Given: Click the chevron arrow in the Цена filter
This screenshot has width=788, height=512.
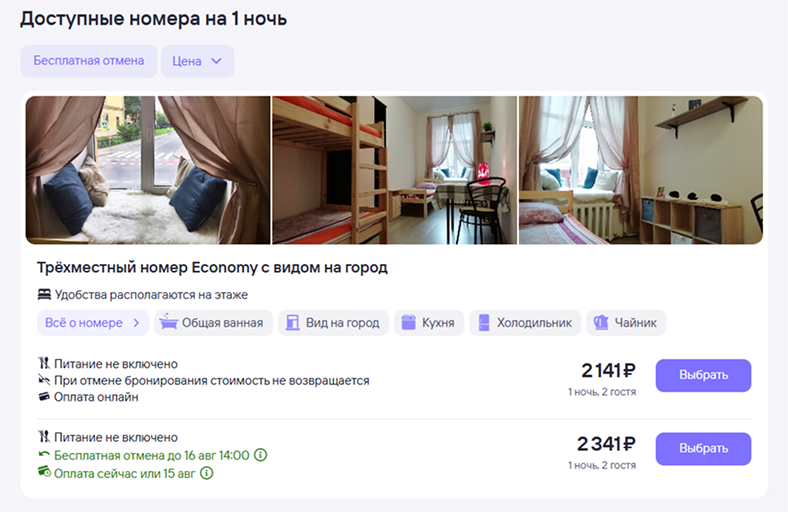Looking at the screenshot, I should click(x=217, y=61).
